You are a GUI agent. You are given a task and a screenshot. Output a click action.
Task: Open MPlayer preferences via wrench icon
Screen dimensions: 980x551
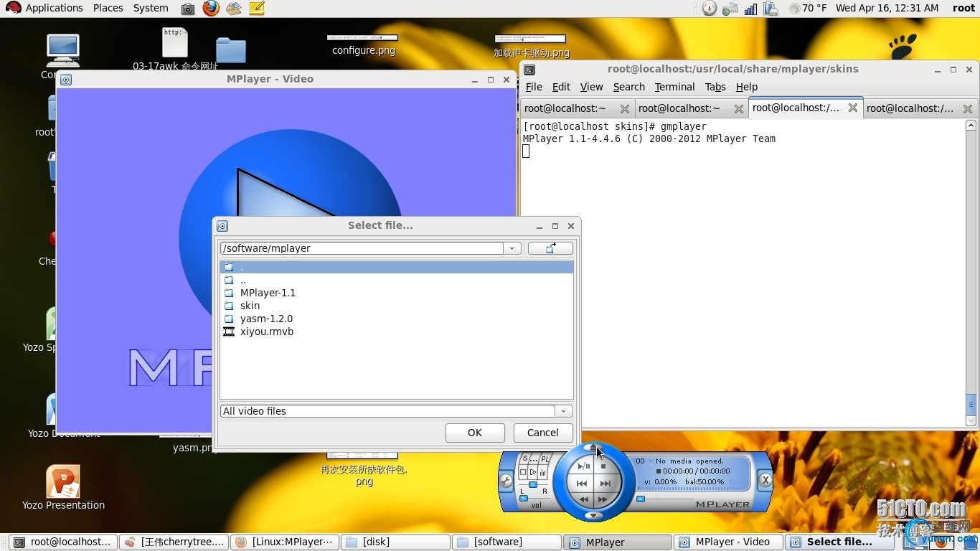coord(506,481)
